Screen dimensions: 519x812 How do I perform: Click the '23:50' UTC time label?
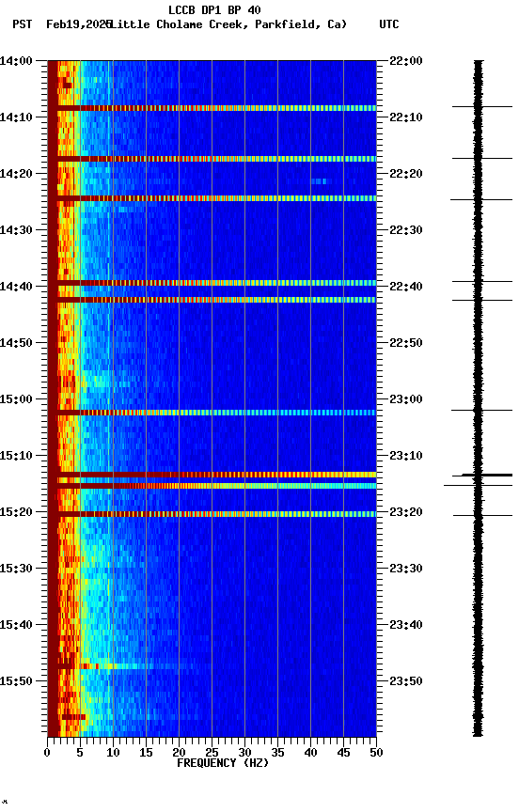pos(406,681)
